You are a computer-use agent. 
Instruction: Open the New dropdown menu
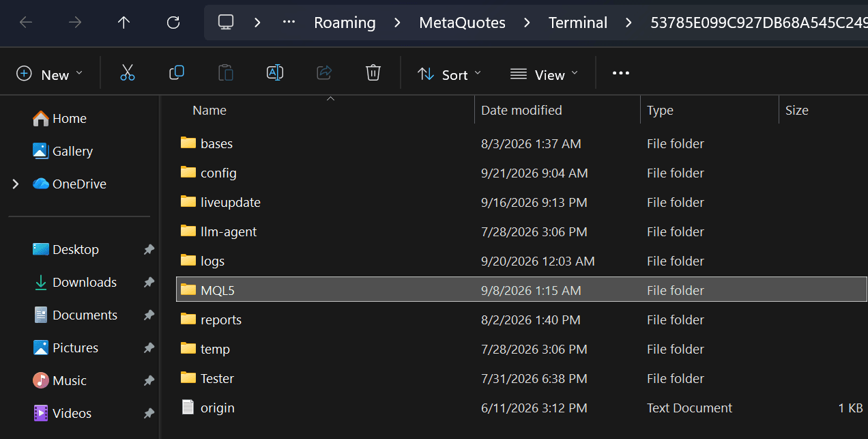50,74
